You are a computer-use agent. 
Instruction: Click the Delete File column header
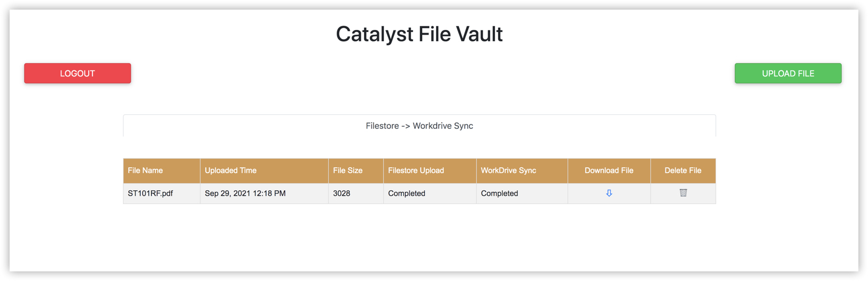683,170
